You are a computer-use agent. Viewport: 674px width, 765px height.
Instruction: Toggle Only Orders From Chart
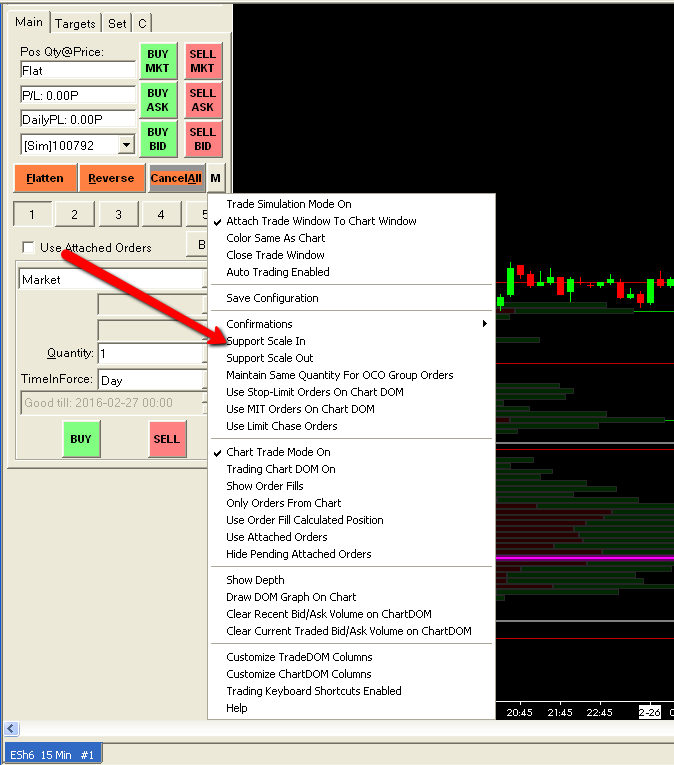[351, 503]
